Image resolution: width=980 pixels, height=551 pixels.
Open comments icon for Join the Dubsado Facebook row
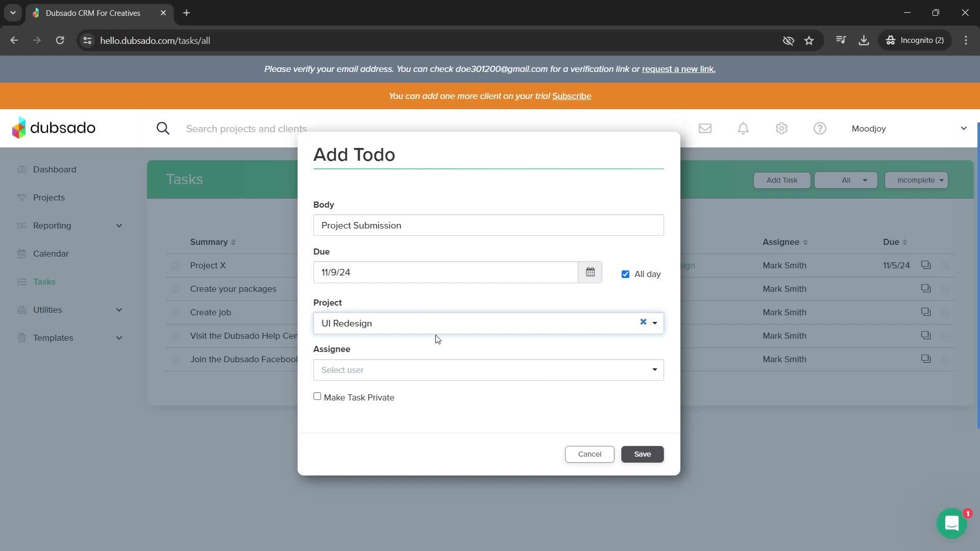[x=926, y=359]
